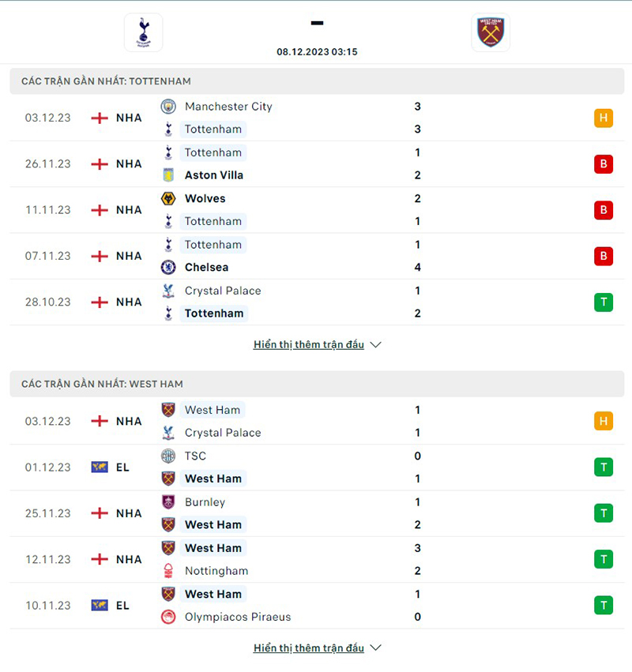Open the chevron next to Tottenham's match list link
632x672 pixels.
pos(375,344)
